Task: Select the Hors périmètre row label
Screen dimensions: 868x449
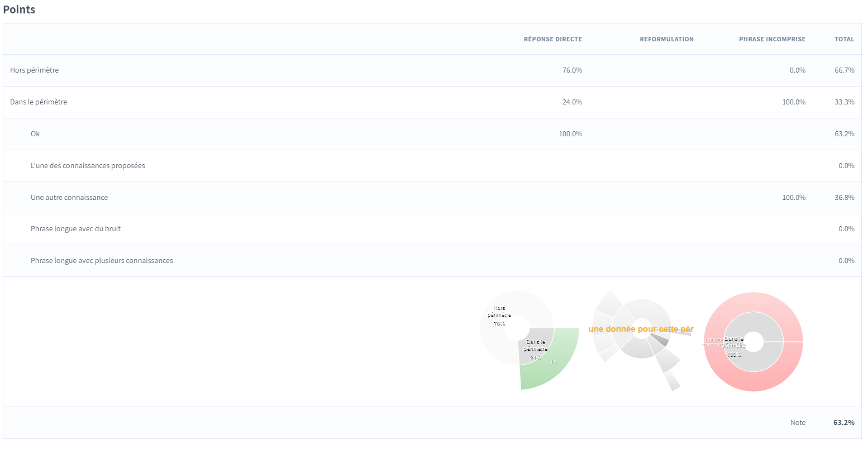Action: [35, 70]
